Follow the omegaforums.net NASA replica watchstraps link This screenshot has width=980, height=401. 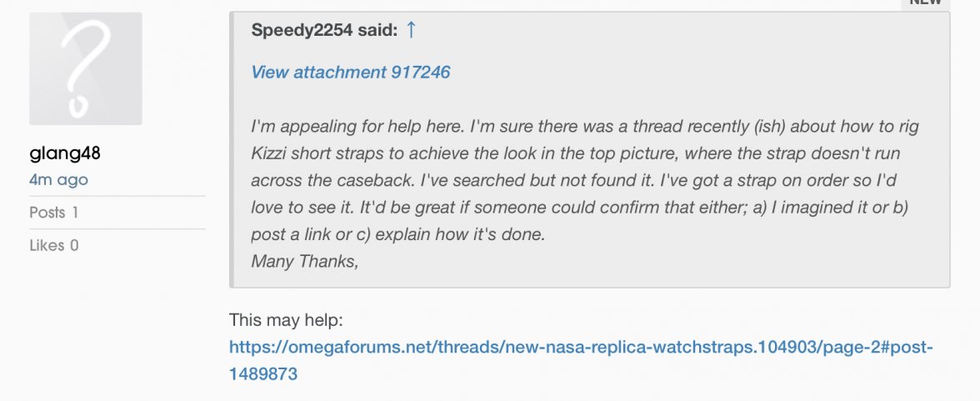pyautogui.click(x=580, y=347)
